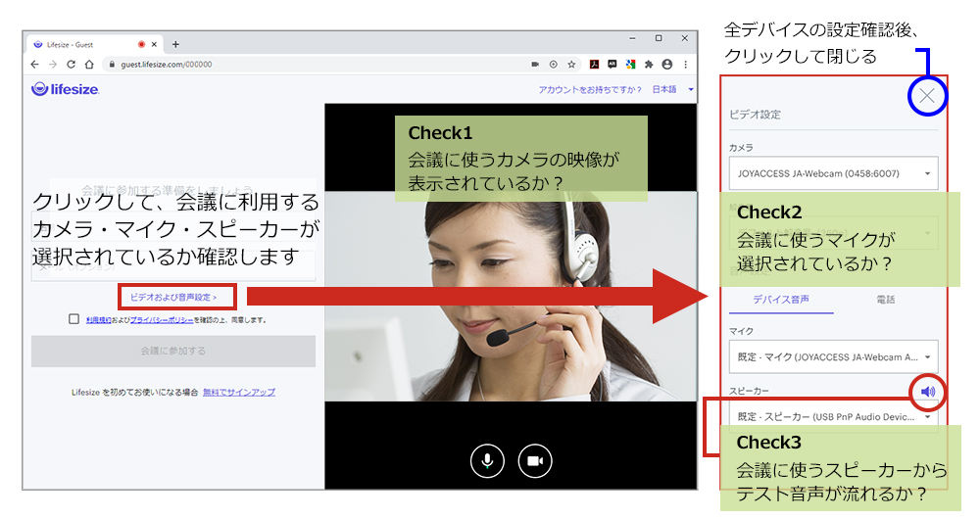Open the 日本語 language dropdown
Screen dimensions: 980x519
[673, 90]
